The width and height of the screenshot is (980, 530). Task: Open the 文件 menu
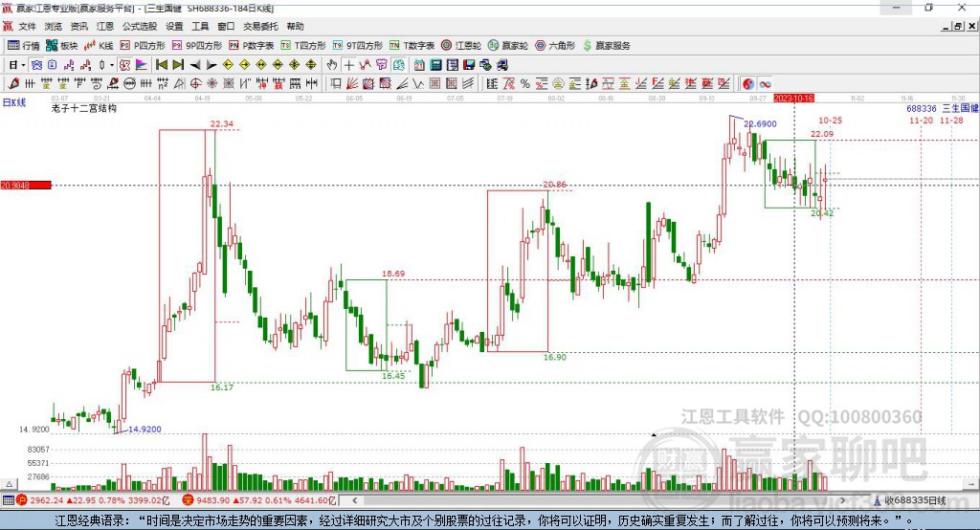tap(27, 26)
